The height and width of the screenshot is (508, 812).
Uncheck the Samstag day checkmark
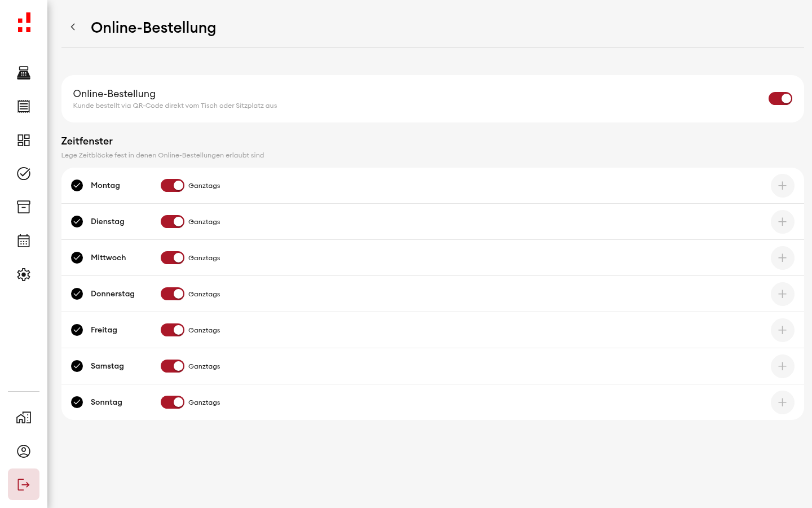pos(77,366)
